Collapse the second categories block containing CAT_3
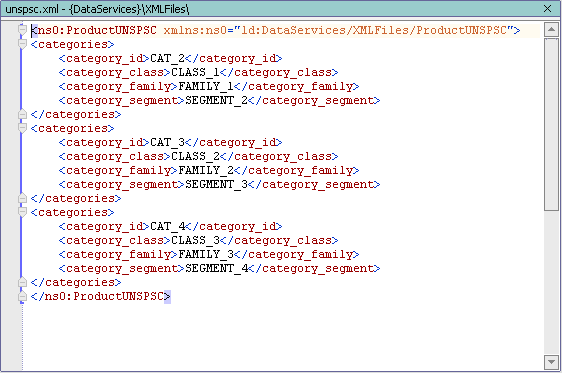This screenshot has height=373, width=562. click(22, 128)
